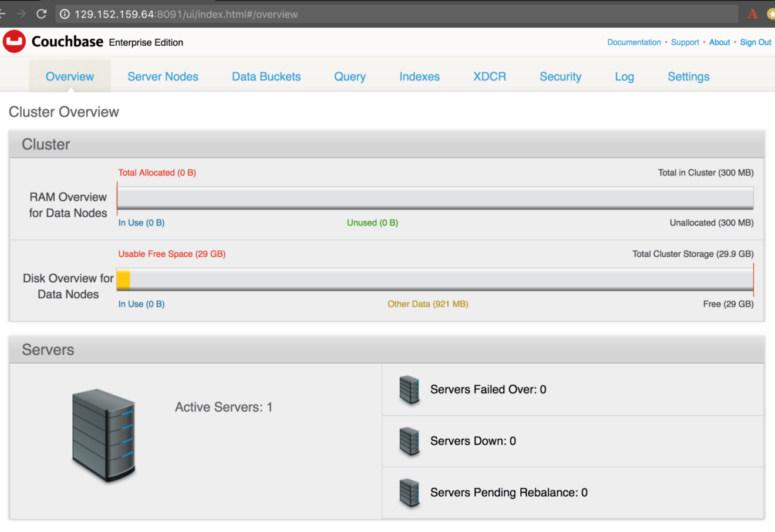Image resolution: width=775 pixels, height=532 pixels.
Task: Click the page info icon in address bar
Action: [65, 14]
